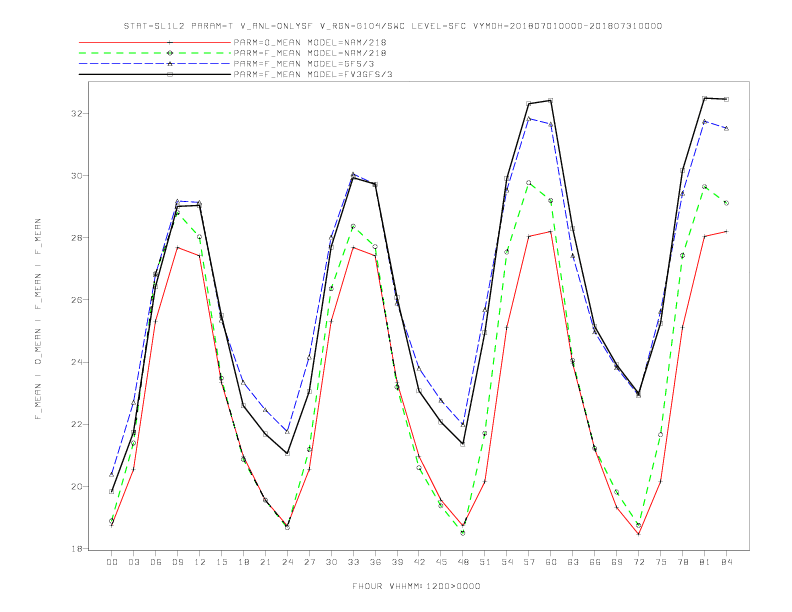Click x-axis tick label 72
The height and width of the screenshot is (612, 792).
[638, 562]
